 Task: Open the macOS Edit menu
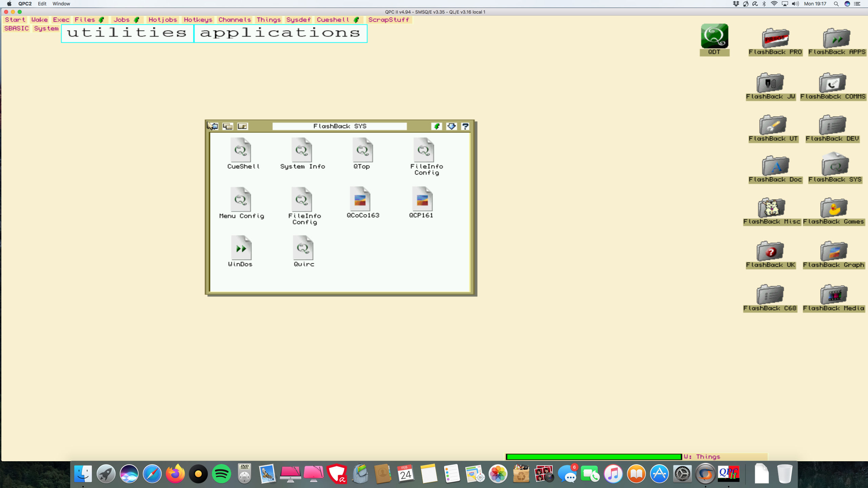[42, 4]
